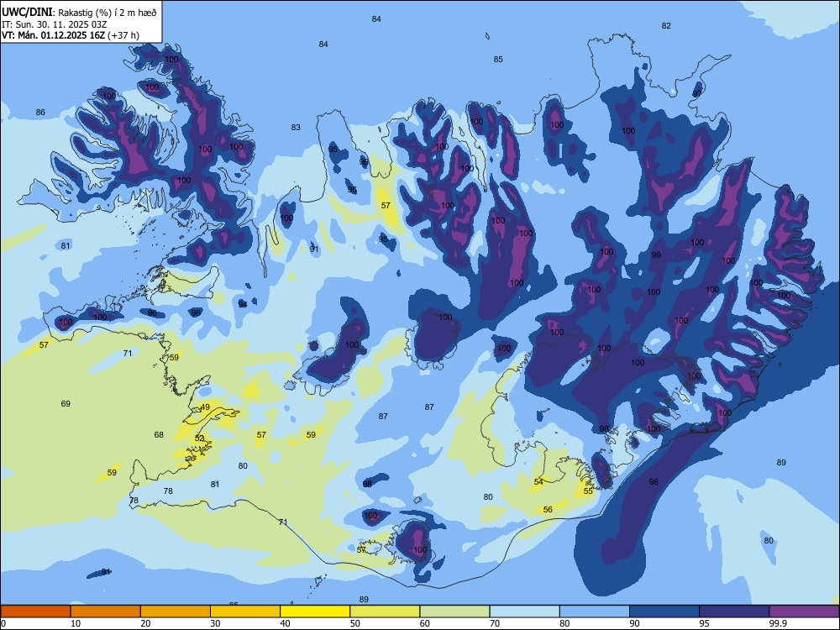
Task: Click the humidity value "86" in the northwest
Action: coord(40,112)
